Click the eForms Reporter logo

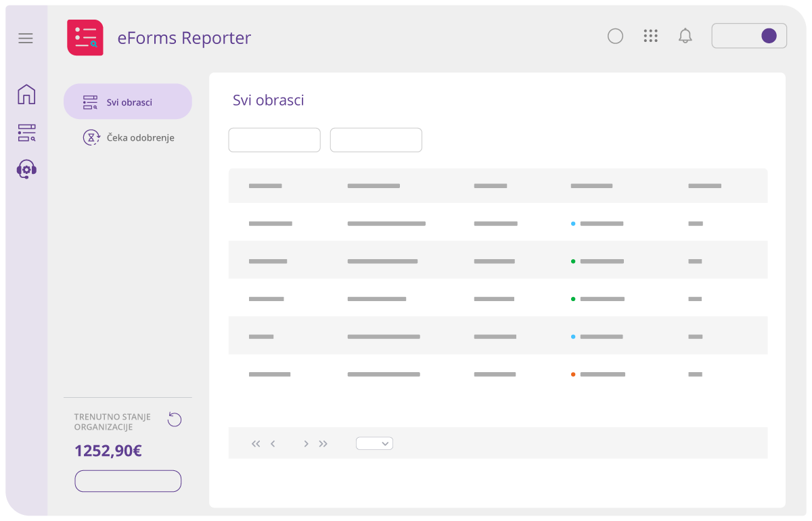tap(85, 37)
